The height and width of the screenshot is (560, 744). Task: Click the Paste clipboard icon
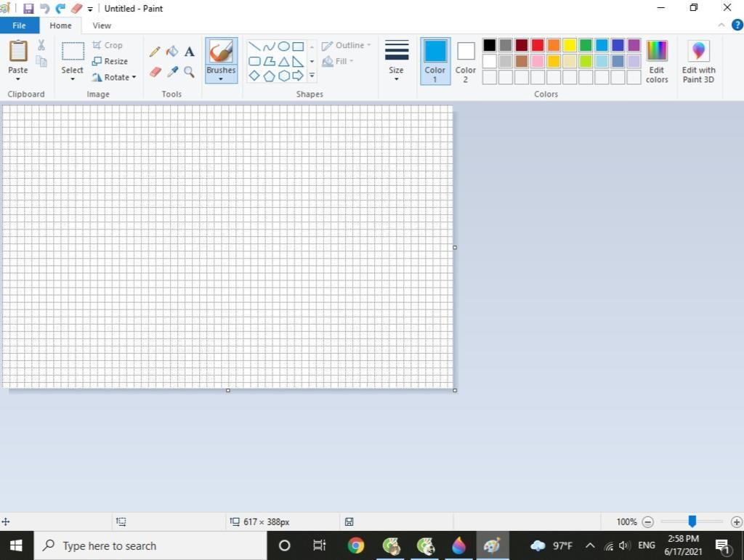click(x=18, y=51)
